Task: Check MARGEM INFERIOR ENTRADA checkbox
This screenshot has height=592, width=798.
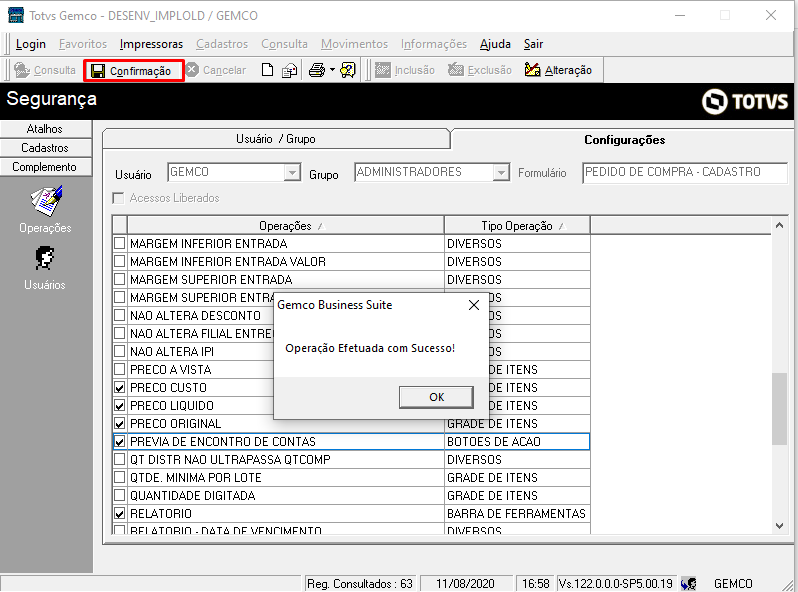Action: point(120,243)
